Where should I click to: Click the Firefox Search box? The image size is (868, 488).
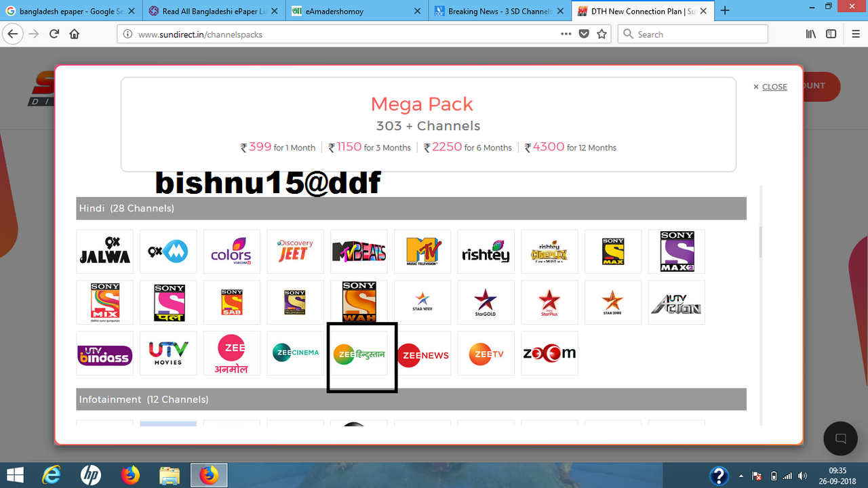692,34
